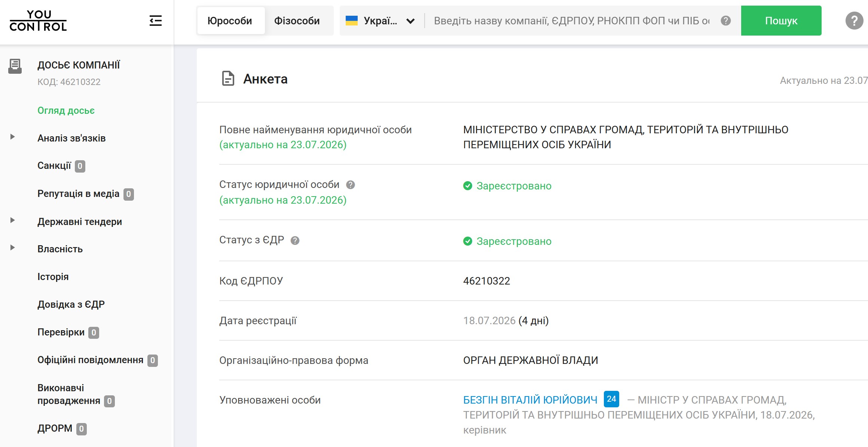Expand Власність section arrow
This screenshot has width=868, height=447.
(12, 247)
